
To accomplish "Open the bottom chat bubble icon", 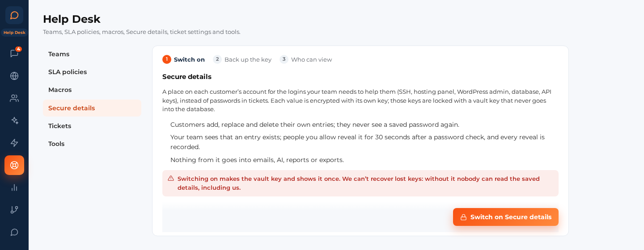I will 14,232.
